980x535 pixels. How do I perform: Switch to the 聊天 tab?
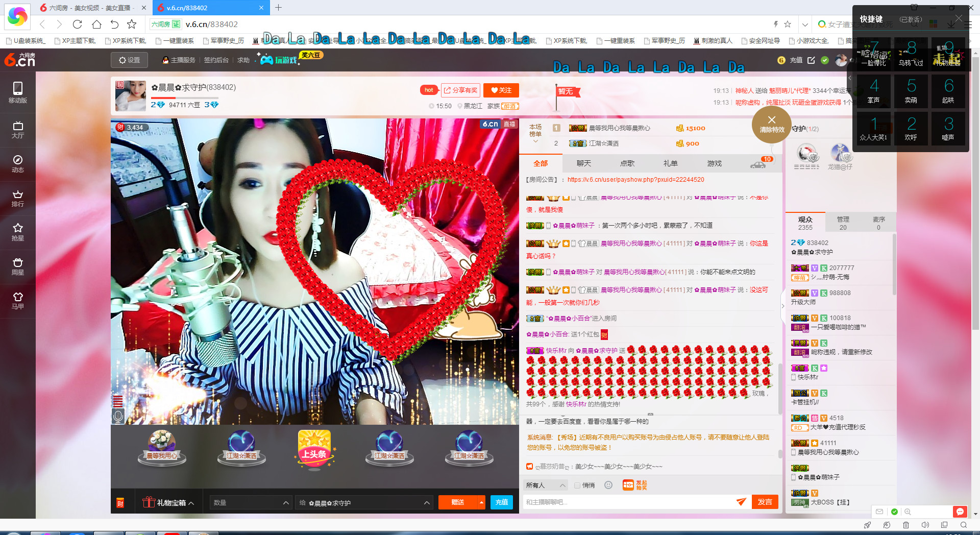(584, 163)
